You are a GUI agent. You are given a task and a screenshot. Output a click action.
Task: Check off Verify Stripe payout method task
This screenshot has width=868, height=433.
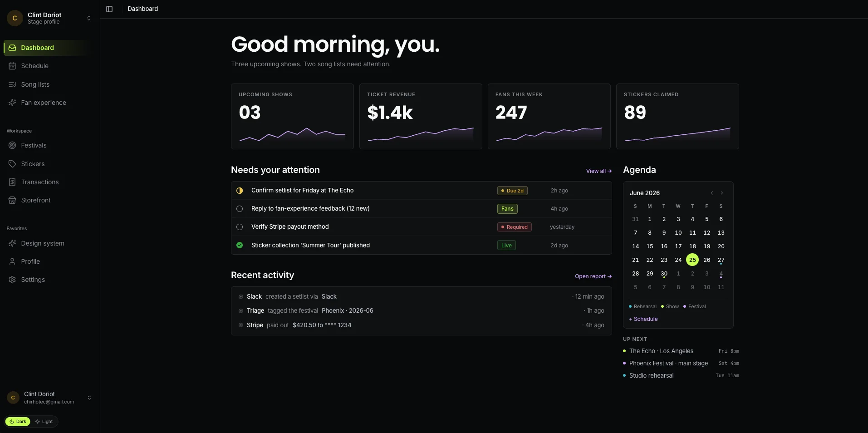240,227
